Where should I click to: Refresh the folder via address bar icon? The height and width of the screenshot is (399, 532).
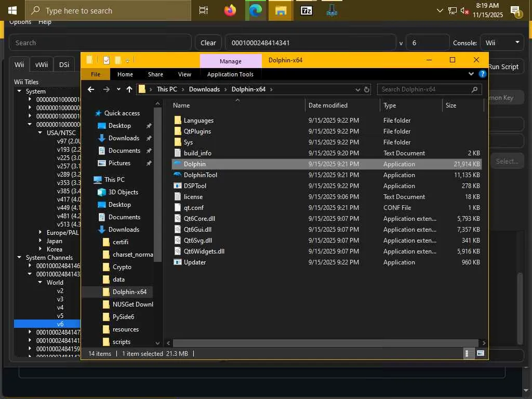coord(367,89)
